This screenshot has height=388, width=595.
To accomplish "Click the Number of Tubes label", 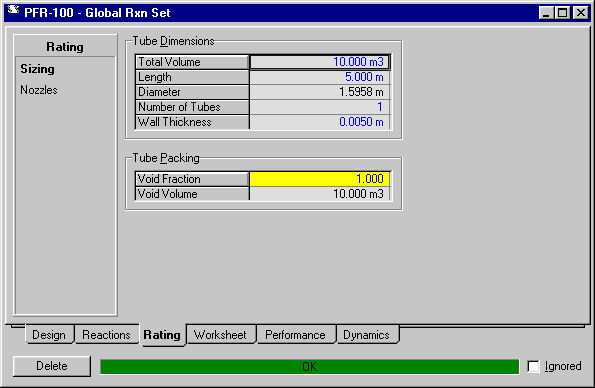I will point(192,107).
